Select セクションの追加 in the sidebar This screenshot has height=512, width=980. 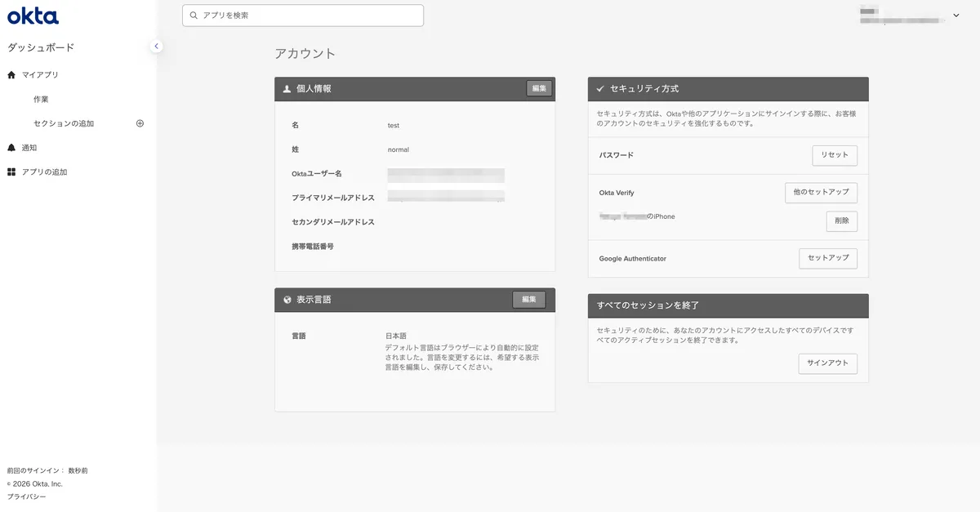[64, 123]
